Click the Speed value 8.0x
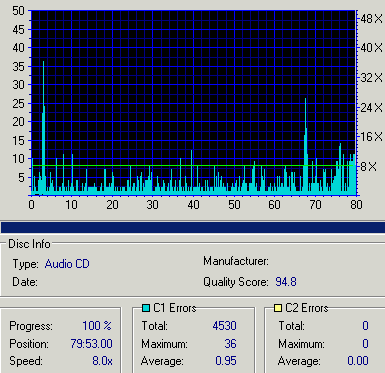Image resolution: width=385 pixels, height=373 pixels. 102,361
